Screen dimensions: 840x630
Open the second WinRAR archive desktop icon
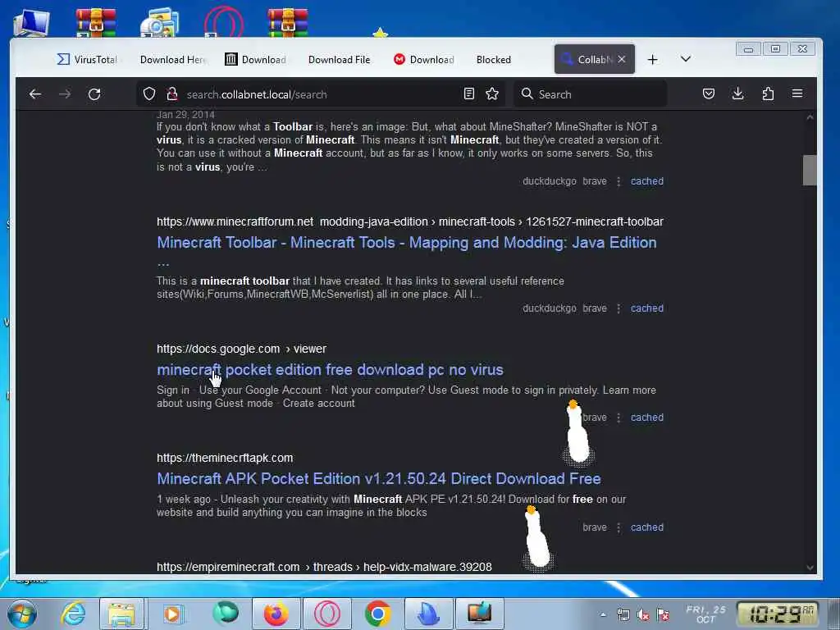pyautogui.click(x=288, y=22)
